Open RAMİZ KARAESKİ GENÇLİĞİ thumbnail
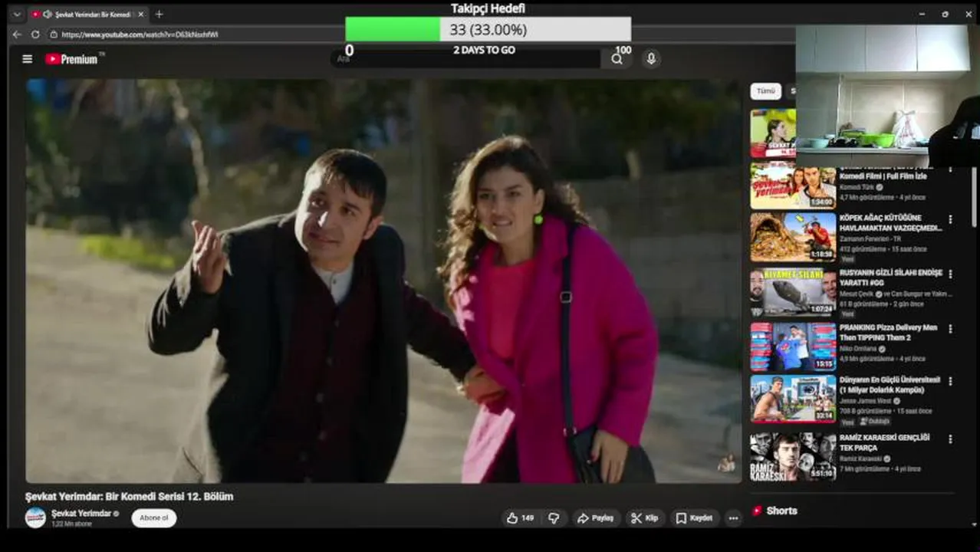The height and width of the screenshot is (552, 980). click(x=793, y=456)
